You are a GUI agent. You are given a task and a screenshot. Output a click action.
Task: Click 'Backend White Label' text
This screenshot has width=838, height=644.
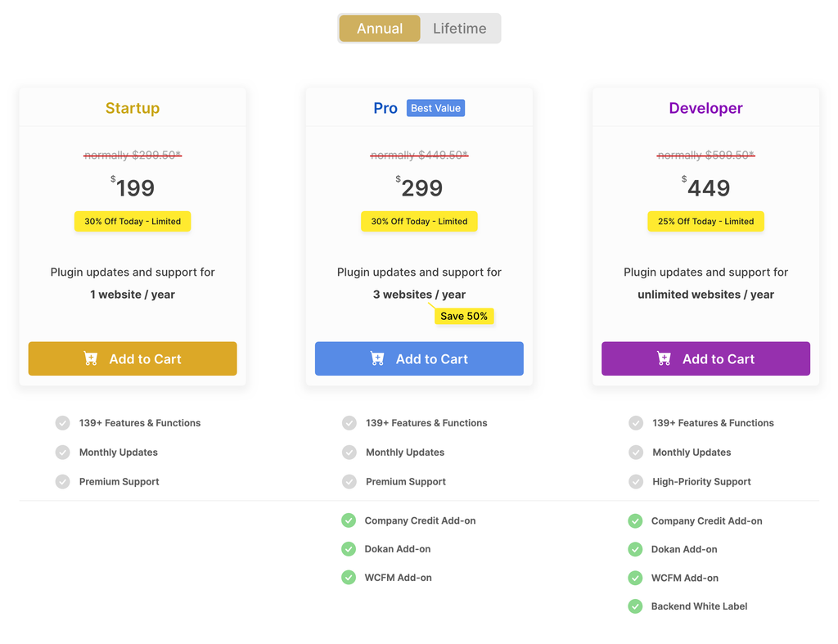699,606
